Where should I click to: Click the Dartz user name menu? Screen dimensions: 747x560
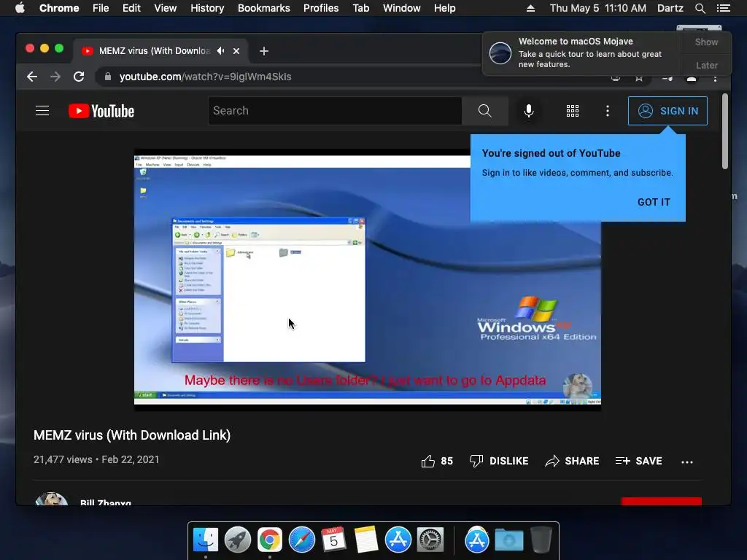(670, 8)
